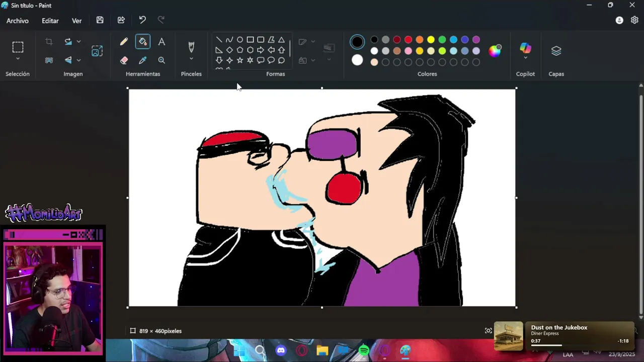Choose the five-point Star shape
This screenshot has height=362, width=644.
(240, 60)
